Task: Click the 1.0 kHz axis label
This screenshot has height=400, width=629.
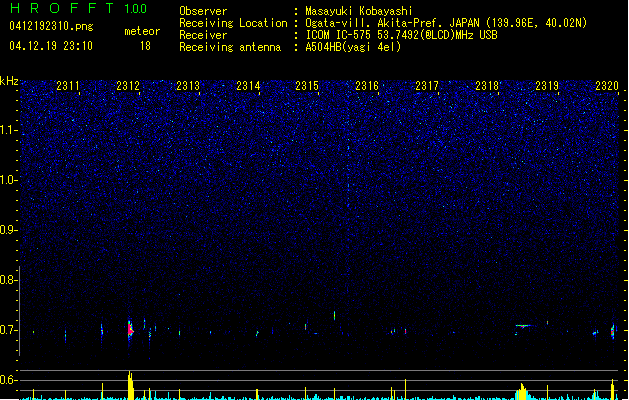Action: (8, 180)
